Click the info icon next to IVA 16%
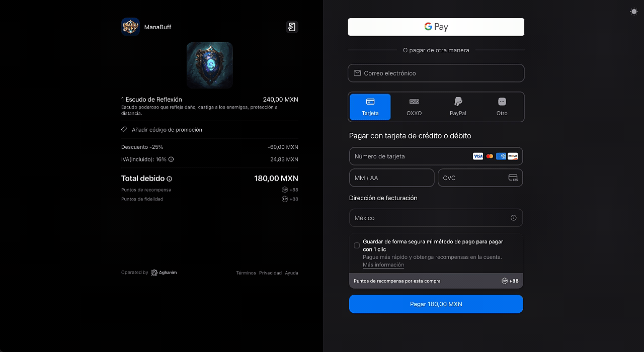The height and width of the screenshot is (352, 644). [x=171, y=159]
